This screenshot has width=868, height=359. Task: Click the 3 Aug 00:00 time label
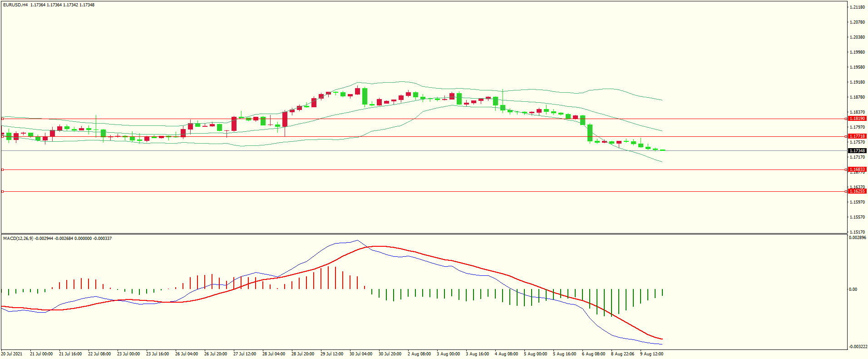coord(448,354)
